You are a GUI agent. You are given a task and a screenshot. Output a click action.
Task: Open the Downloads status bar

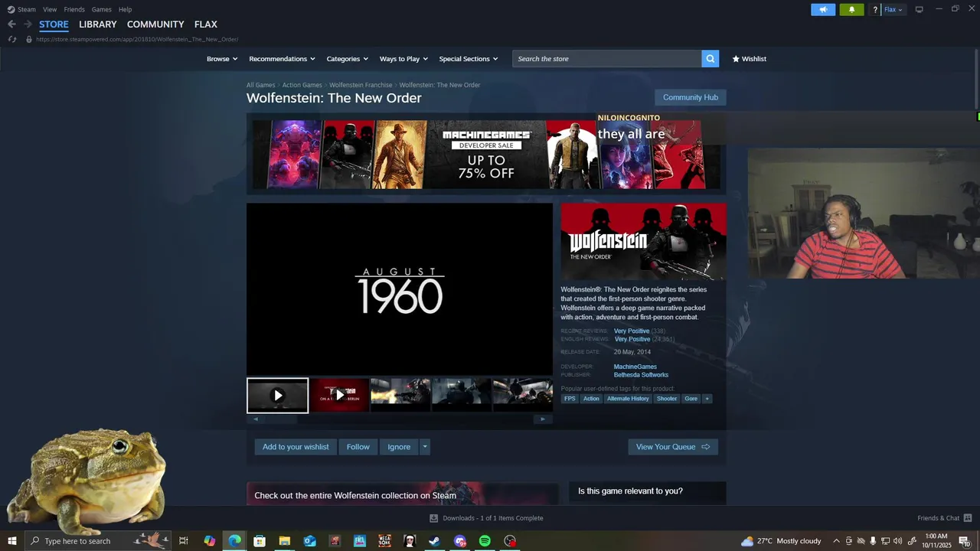tap(486, 518)
